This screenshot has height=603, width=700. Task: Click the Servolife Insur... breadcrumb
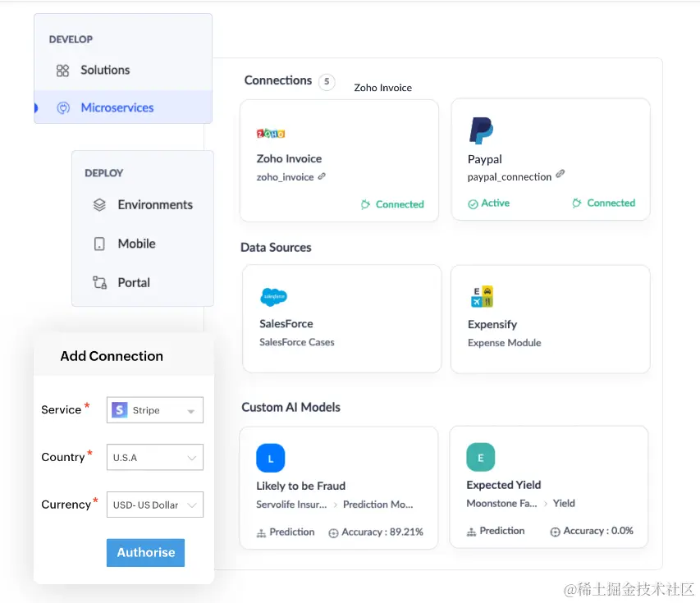coord(291,505)
